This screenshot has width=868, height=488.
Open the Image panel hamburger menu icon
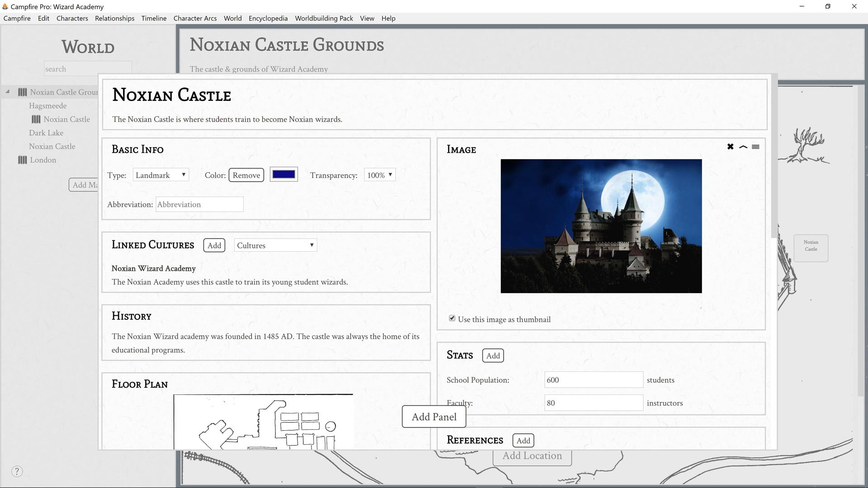[755, 146]
